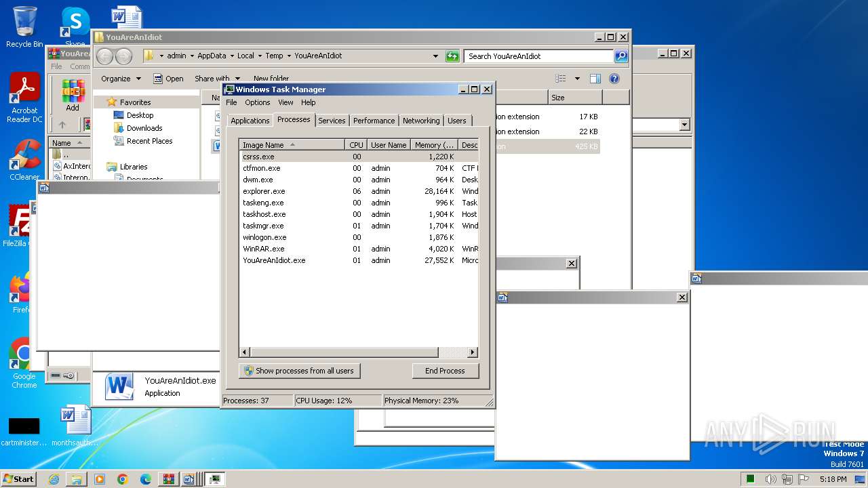Open Chrome from the taskbar
868x488 pixels.
click(x=123, y=479)
